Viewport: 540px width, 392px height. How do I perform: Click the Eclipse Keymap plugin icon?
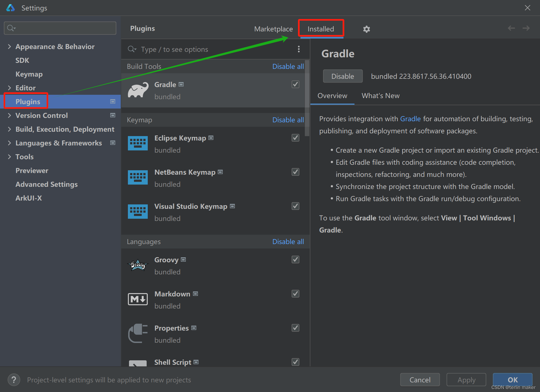(138, 143)
